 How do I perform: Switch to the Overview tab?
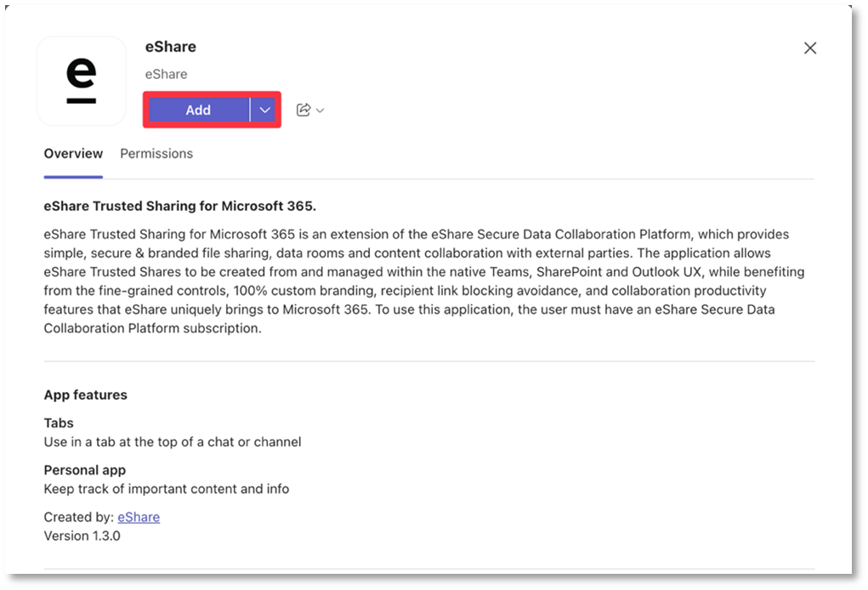[x=73, y=153]
